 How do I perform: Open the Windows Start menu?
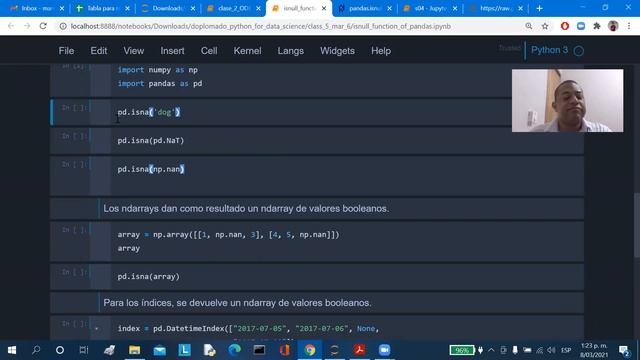(x=12, y=350)
